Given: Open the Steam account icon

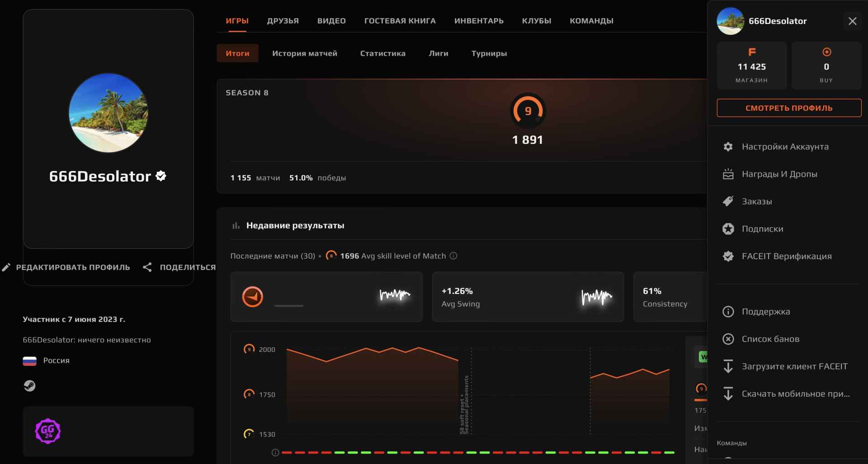Looking at the screenshot, I should click(x=29, y=386).
